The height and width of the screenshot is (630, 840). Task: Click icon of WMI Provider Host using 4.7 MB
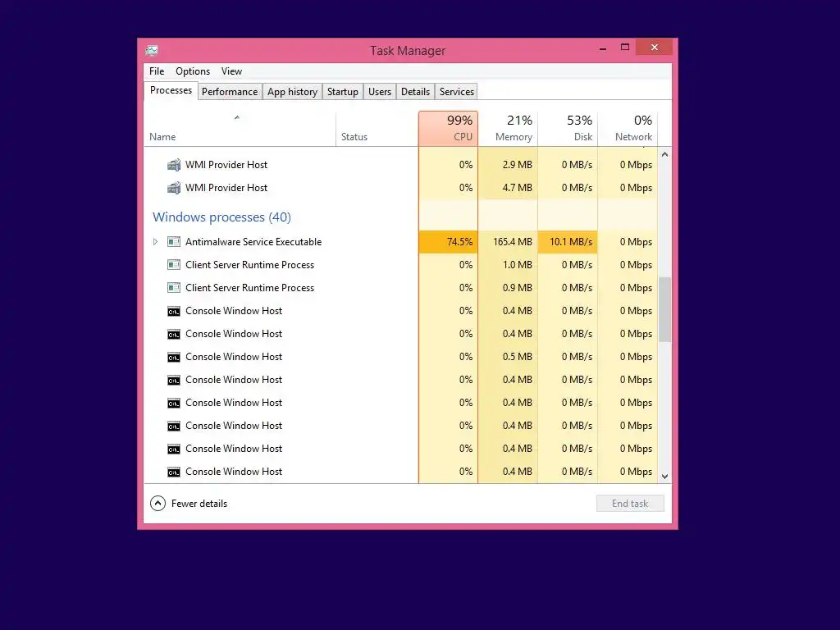174,188
